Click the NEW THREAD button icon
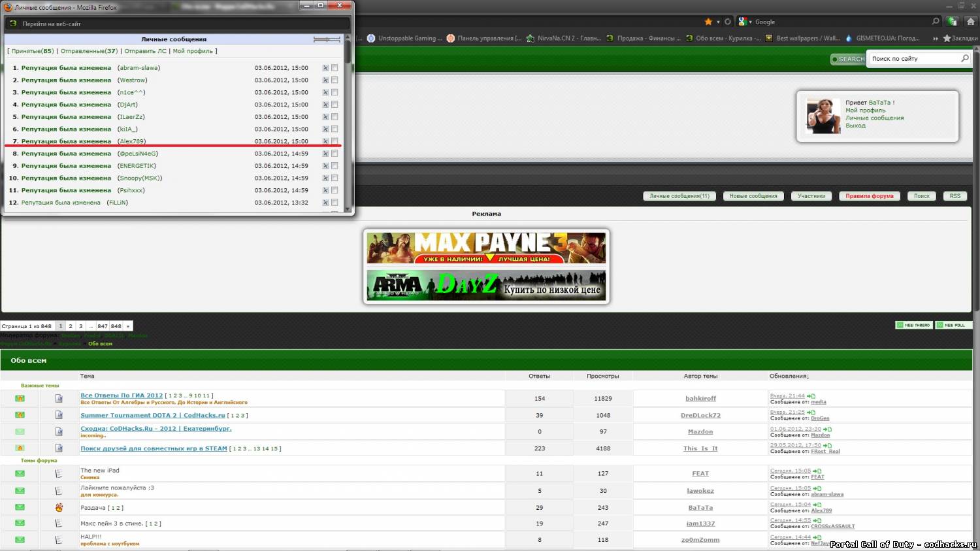The image size is (980, 551). [x=913, y=325]
